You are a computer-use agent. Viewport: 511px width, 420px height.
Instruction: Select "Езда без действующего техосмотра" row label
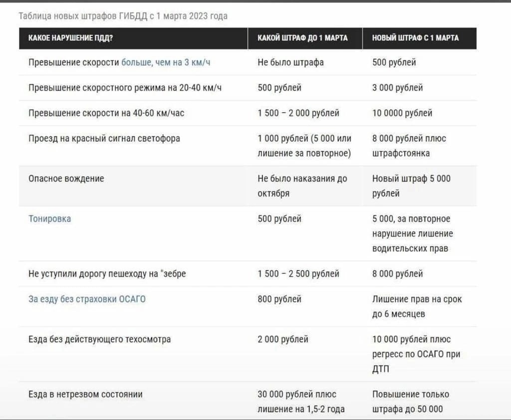click(x=99, y=339)
